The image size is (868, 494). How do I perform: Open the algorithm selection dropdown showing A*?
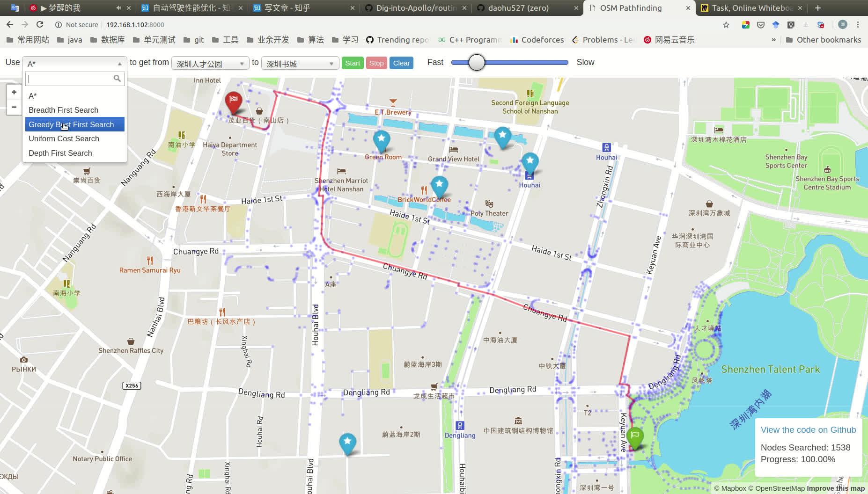coord(74,63)
